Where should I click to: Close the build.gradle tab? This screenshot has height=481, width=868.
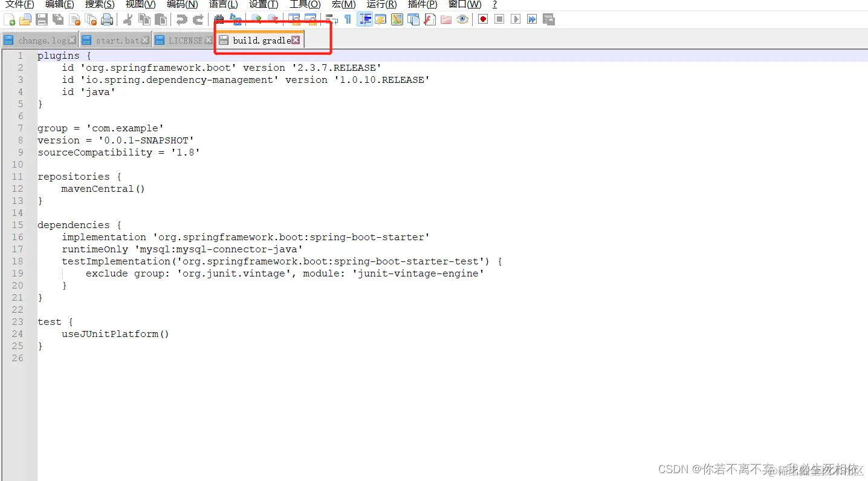(296, 40)
